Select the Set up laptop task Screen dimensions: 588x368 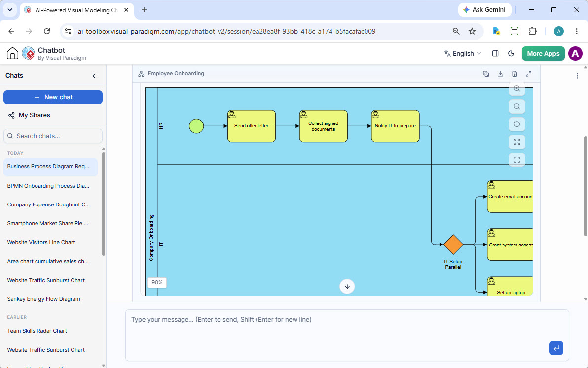510,286
